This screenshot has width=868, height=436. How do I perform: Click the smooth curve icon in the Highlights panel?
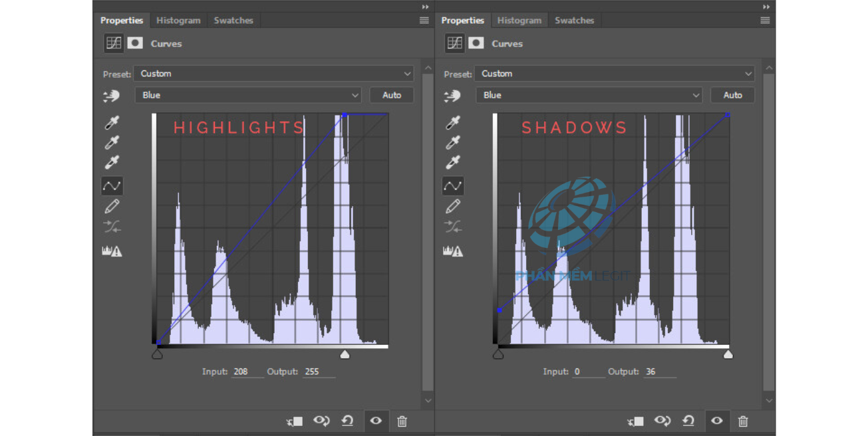coord(112,227)
